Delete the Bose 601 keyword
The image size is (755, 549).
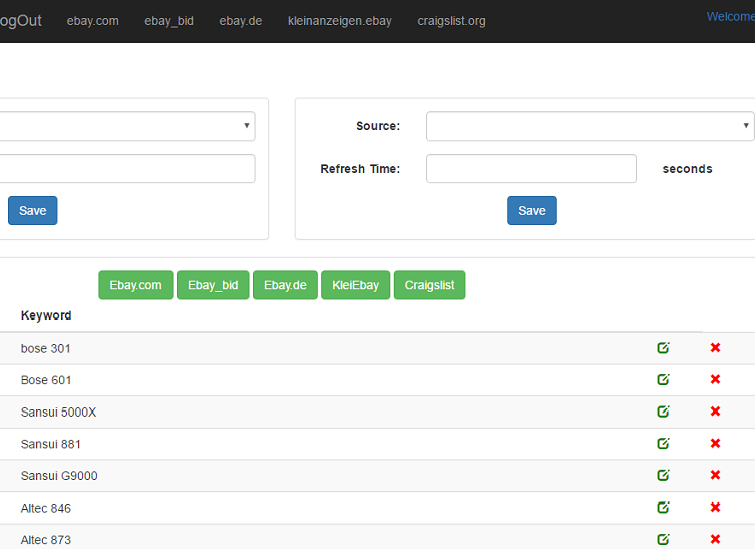(x=716, y=379)
